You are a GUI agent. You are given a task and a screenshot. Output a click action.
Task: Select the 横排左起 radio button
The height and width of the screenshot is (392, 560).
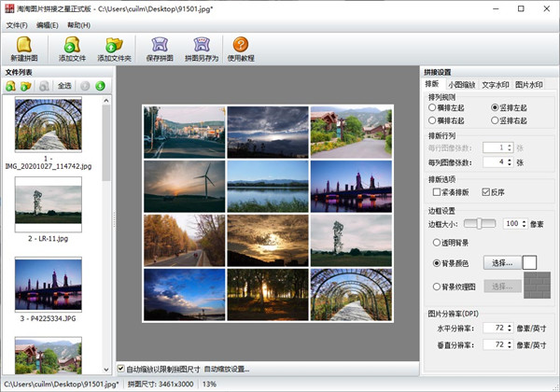pos(432,108)
